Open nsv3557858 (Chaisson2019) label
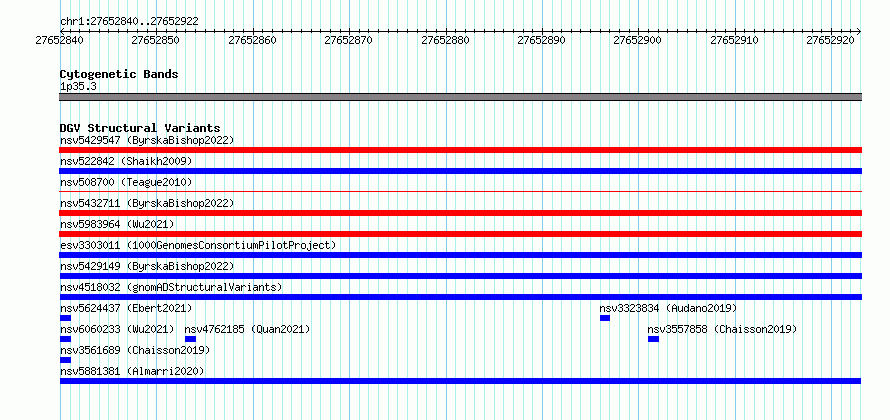The image size is (890, 420). click(722, 329)
